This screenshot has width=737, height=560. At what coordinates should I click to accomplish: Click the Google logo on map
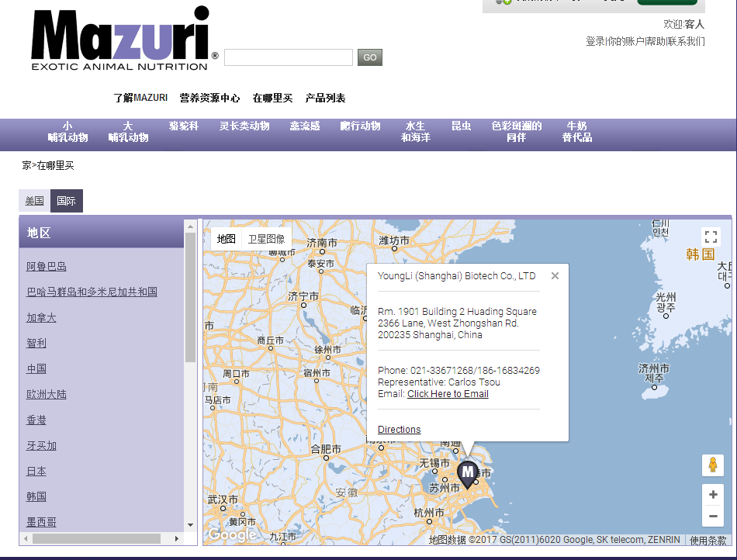[232, 534]
